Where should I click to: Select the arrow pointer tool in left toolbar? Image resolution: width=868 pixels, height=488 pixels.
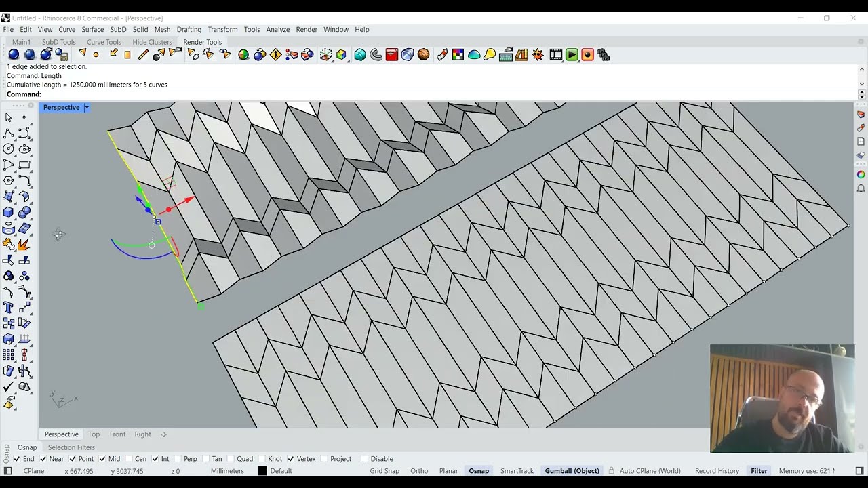(8, 117)
